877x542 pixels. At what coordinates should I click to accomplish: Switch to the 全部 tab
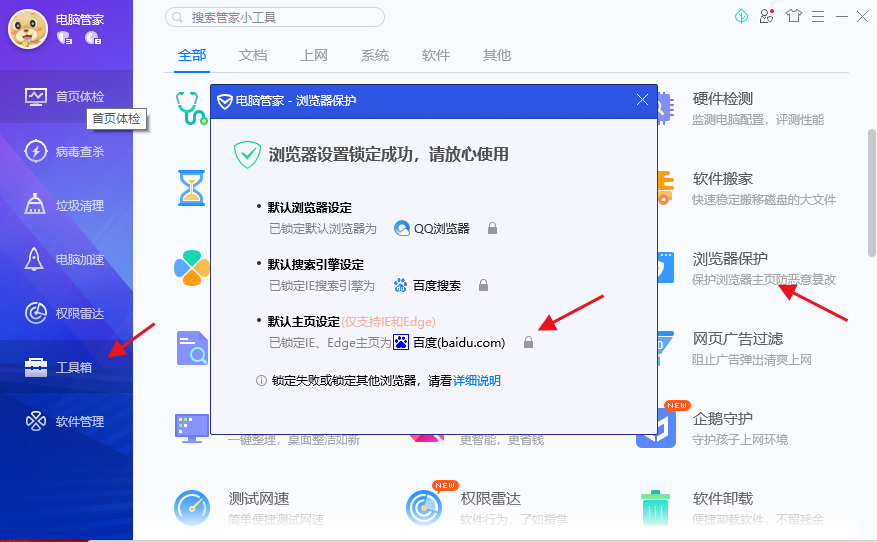point(192,55)
